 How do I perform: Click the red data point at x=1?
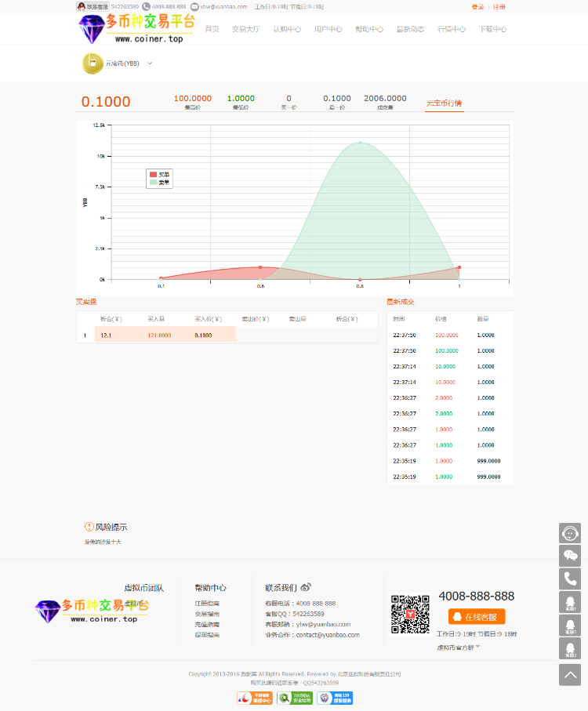[x=459, y=267]
